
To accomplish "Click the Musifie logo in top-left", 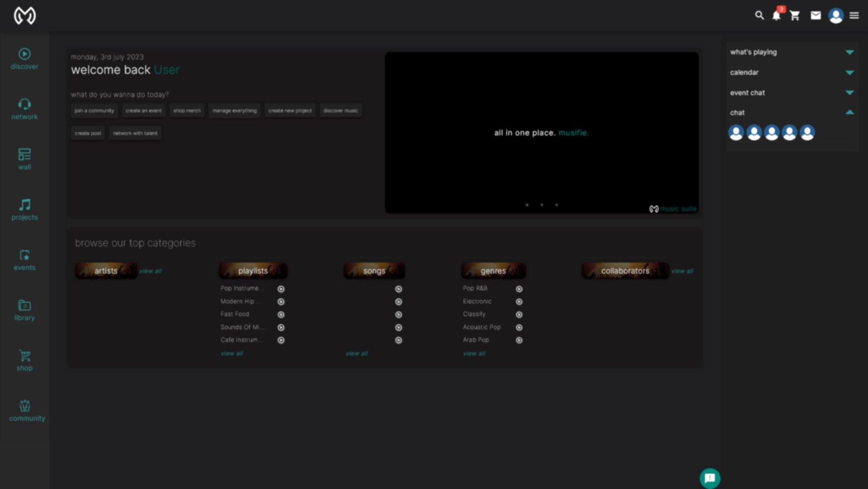I will coord(25,15).
